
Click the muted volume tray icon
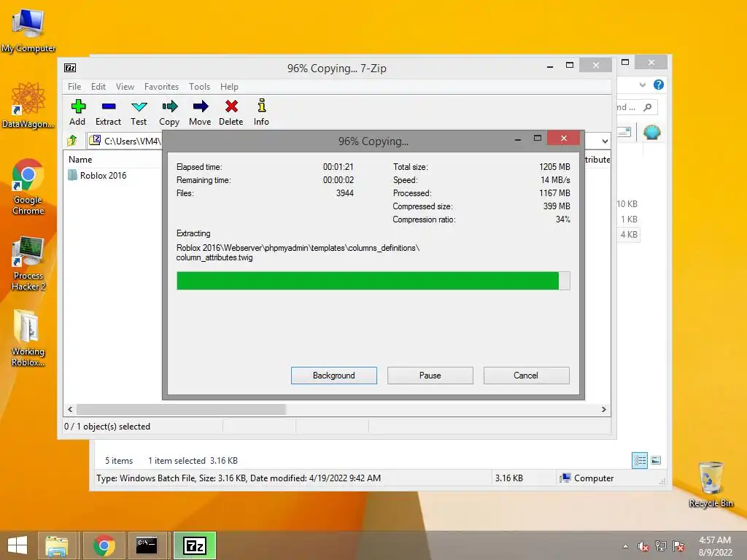pos(643,546)
